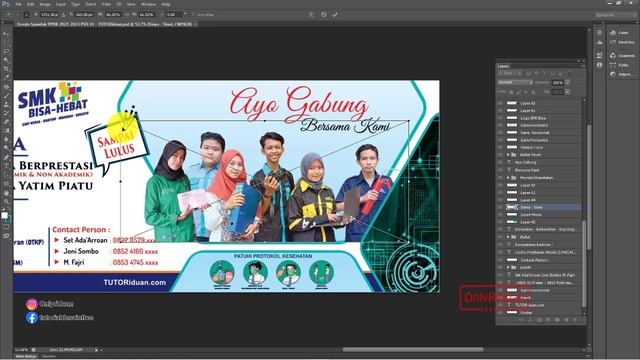
Task: Select the Move tool
Action: click(6, 34)
